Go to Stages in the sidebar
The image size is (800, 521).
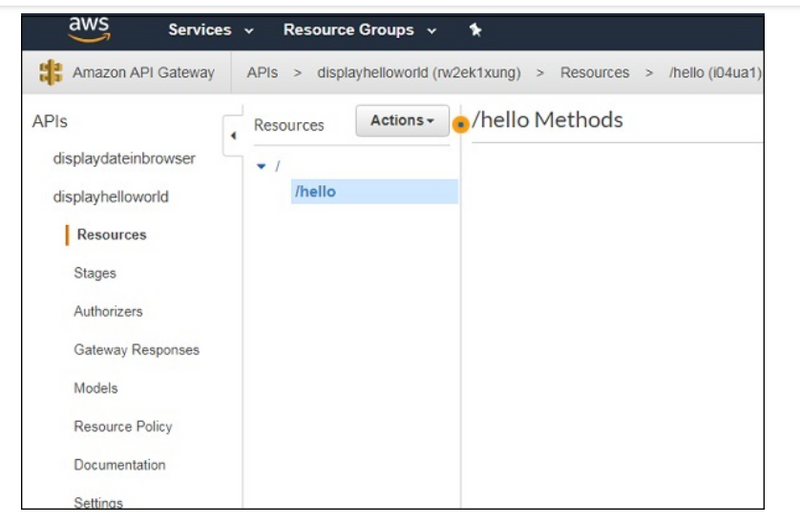point(95,273)
